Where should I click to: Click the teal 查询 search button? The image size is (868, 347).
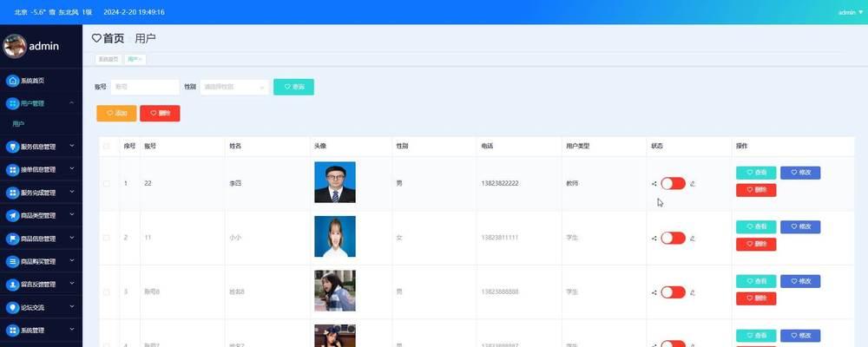coord(293,87)
